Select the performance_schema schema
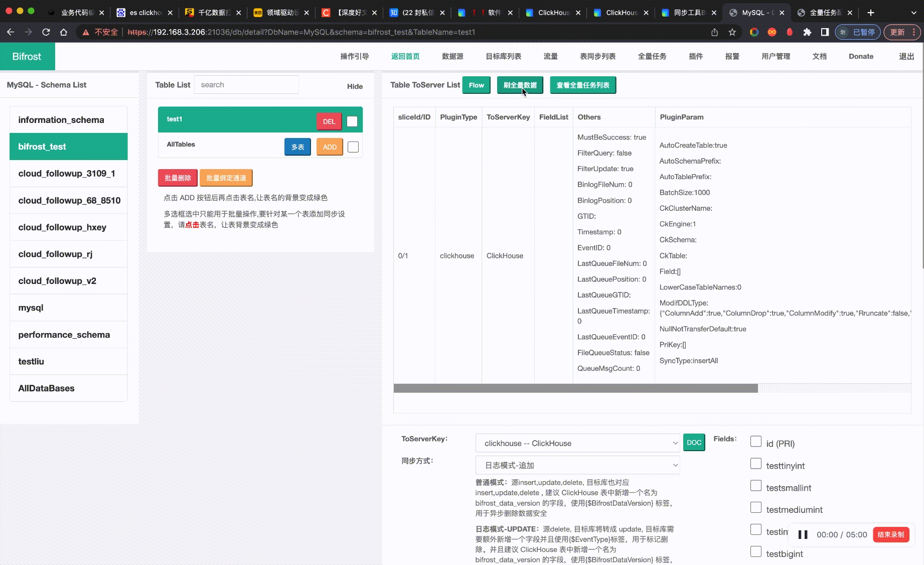924x565 pixels. [68, 335]
